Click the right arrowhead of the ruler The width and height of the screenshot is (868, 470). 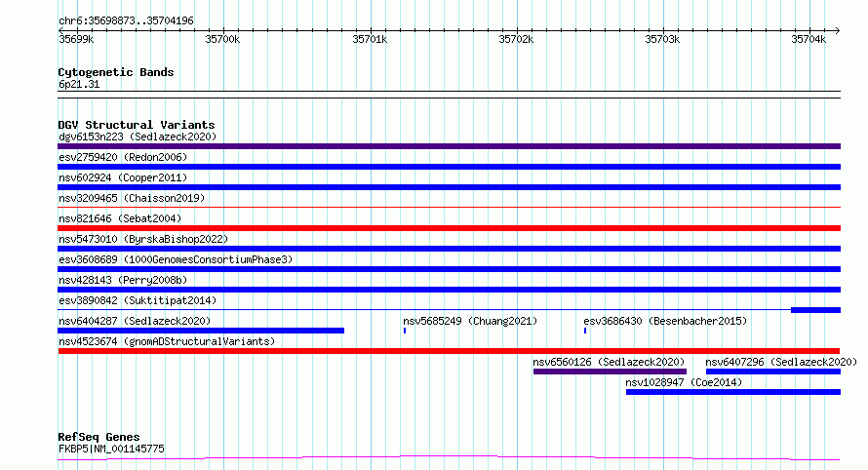pos(838,30)
